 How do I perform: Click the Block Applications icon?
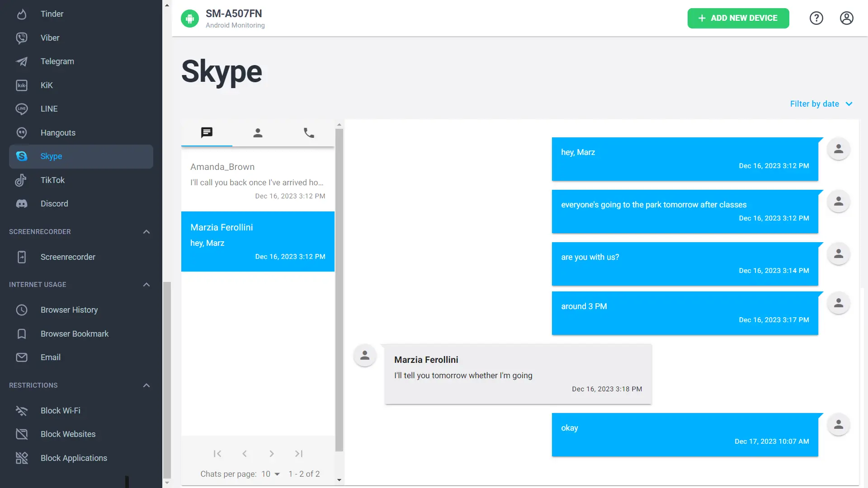[x=22, y=458]
